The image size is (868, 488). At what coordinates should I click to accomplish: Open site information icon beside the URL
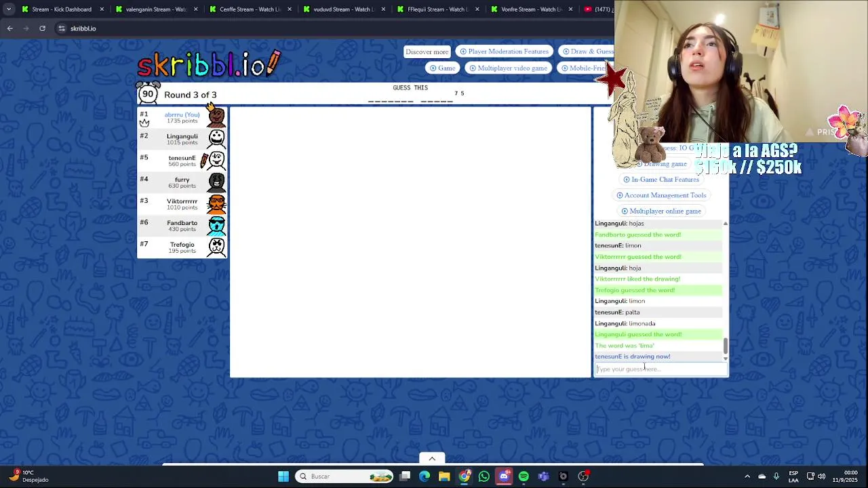click(x=62, y=28)
